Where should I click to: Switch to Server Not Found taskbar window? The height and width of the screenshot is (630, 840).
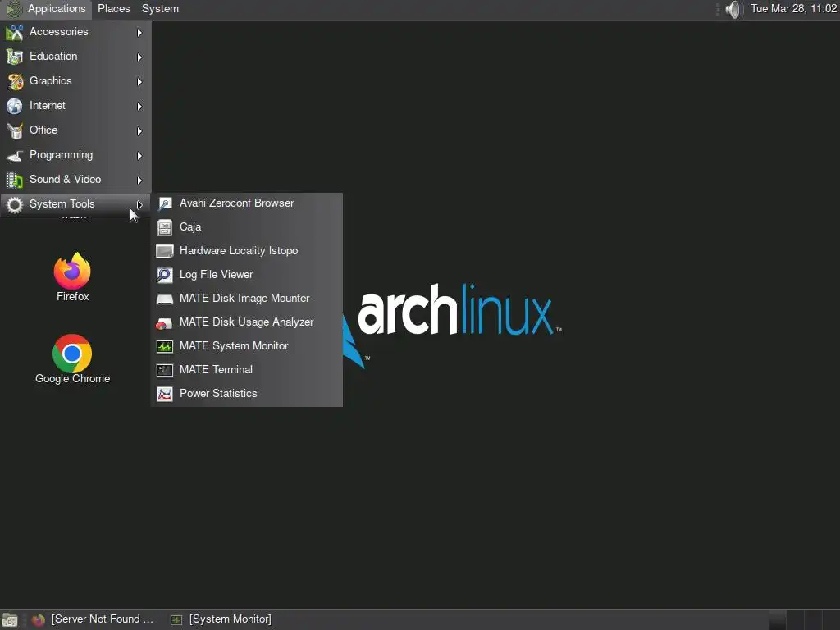pos(94,620)
